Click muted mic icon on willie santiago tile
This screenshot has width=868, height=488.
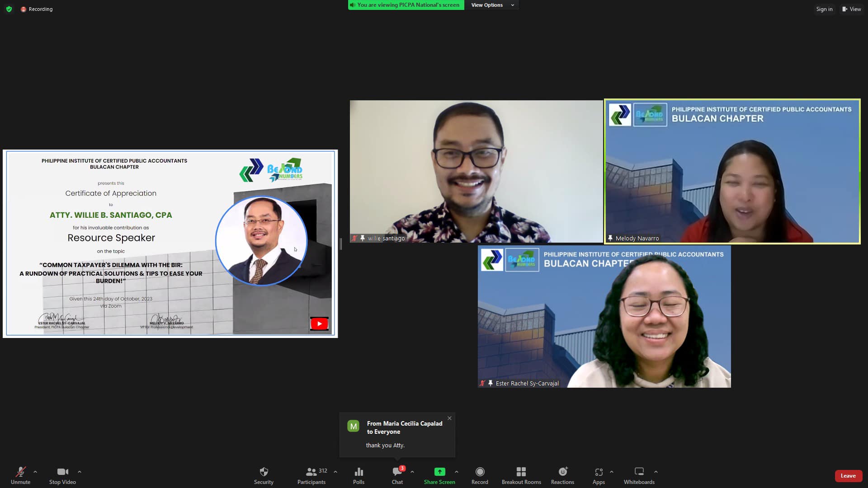(355, 238)
